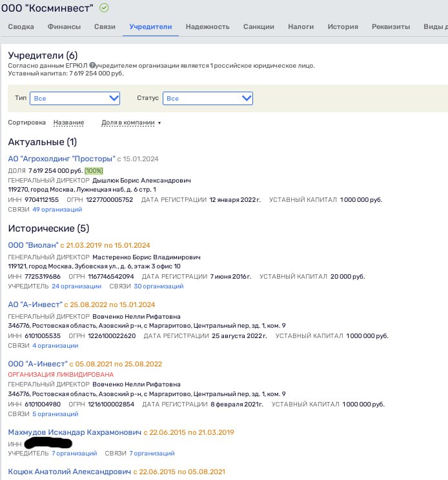Click the OGRN value 1167746542094
Viewport: 448px width, 480px height.
(111, 276)
